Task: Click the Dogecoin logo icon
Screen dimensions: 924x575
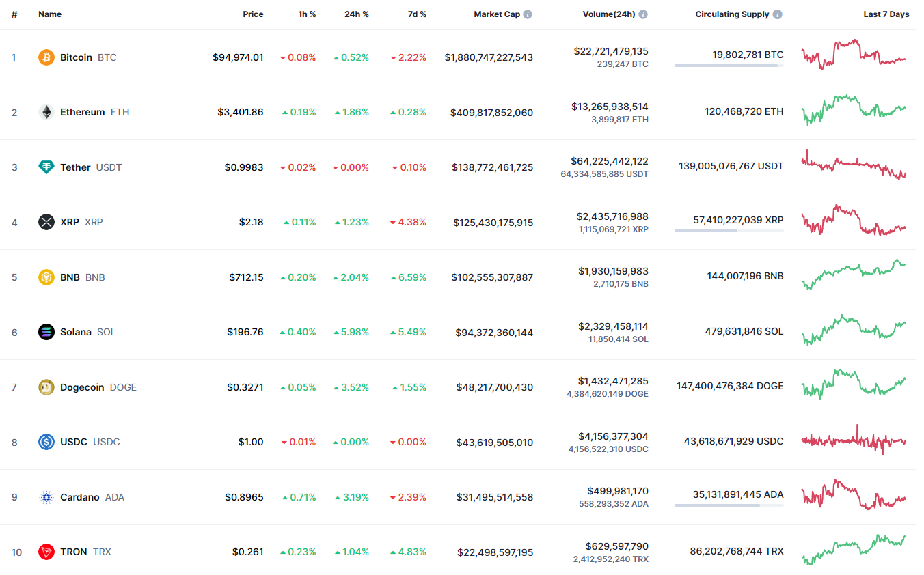Action: 46,387
